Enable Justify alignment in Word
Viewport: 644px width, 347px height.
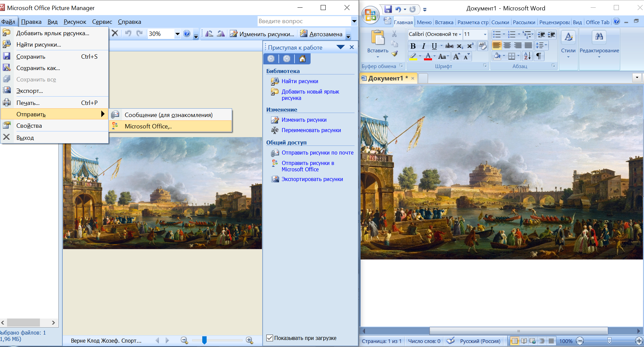point(528,45)
